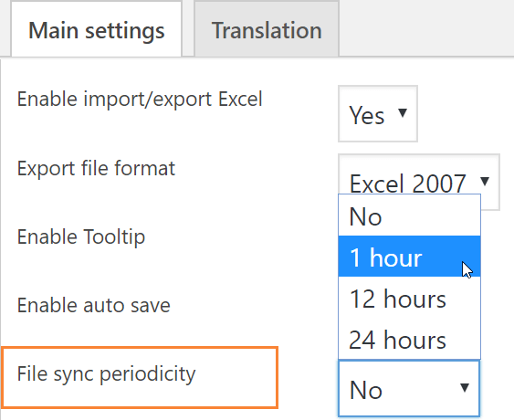The height and width of the screenshot is (420, 514).
Task: Click the arrow beside Excel 2007
Action: [x=485, y=181]
